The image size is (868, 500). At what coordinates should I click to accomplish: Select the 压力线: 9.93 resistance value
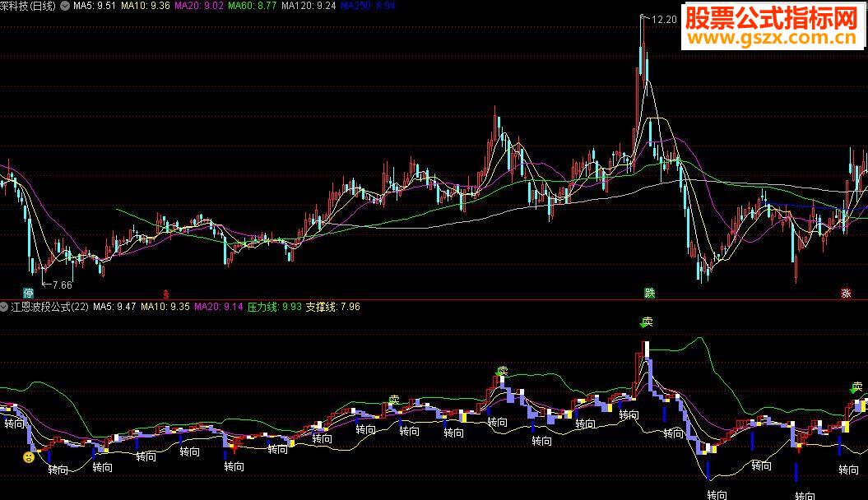coord(275,307)
